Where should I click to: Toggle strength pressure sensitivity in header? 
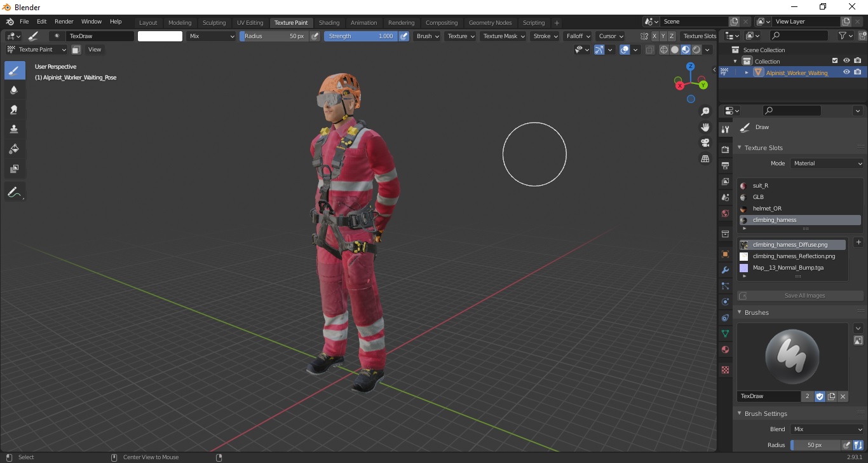click(403, 36)
